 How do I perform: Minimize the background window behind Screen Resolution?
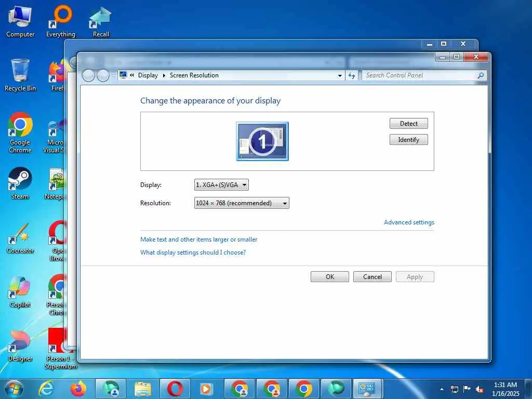coord(430,44)
